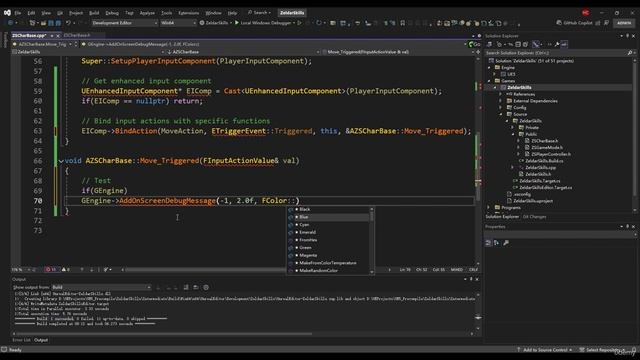Screen dimensions: 640x360
Task: Click the Solution Explorer home/switch views icon
Action: (489, 44)
